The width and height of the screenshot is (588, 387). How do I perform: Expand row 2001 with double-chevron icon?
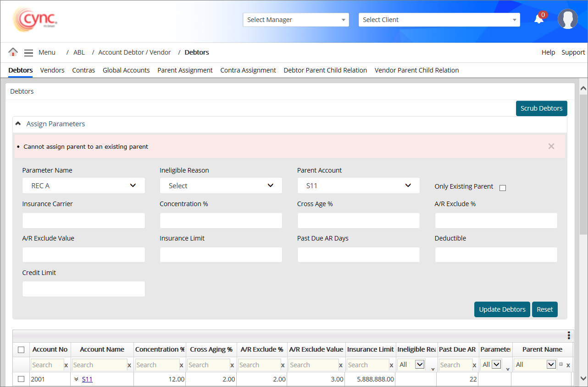tap(76, 379)
